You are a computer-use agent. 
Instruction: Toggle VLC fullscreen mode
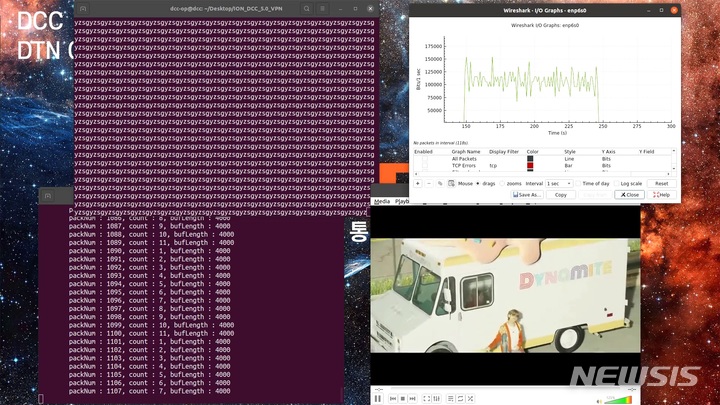pos(426,399)
